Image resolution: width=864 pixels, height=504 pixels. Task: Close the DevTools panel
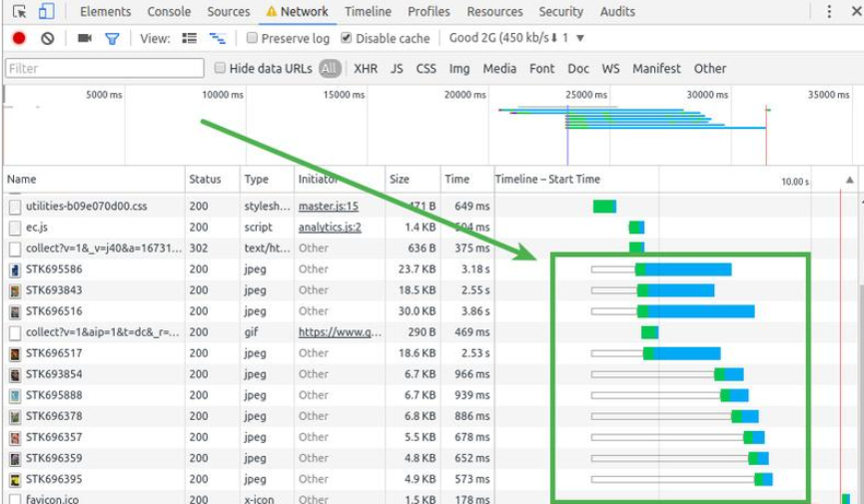[x=857, y=11]
